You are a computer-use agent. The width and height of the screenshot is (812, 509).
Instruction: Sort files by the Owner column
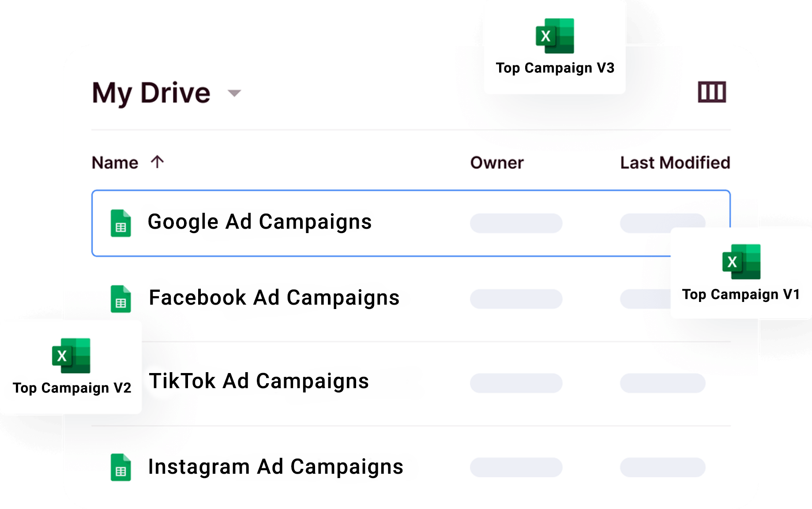pos(497,163)
